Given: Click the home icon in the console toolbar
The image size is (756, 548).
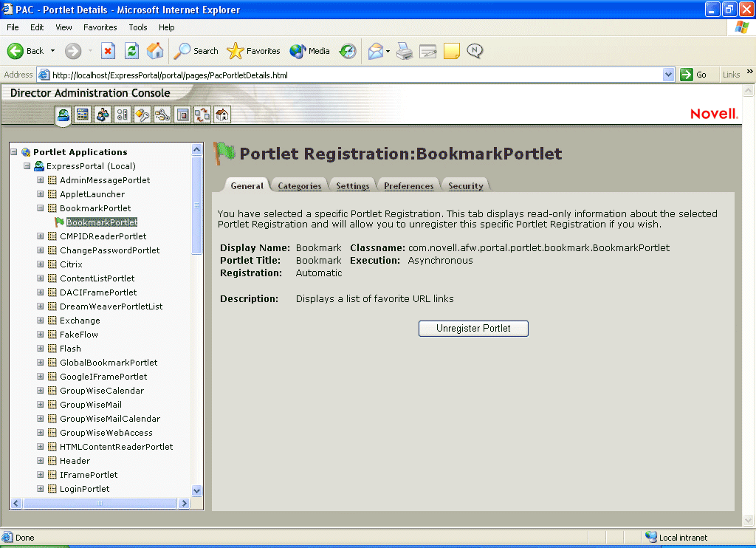Looking at the screenshot, I should (x=221, y=114).
